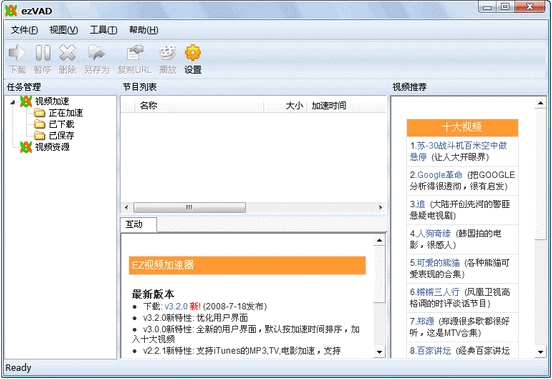Click the program list scroll-left arrow

[127, 207]
